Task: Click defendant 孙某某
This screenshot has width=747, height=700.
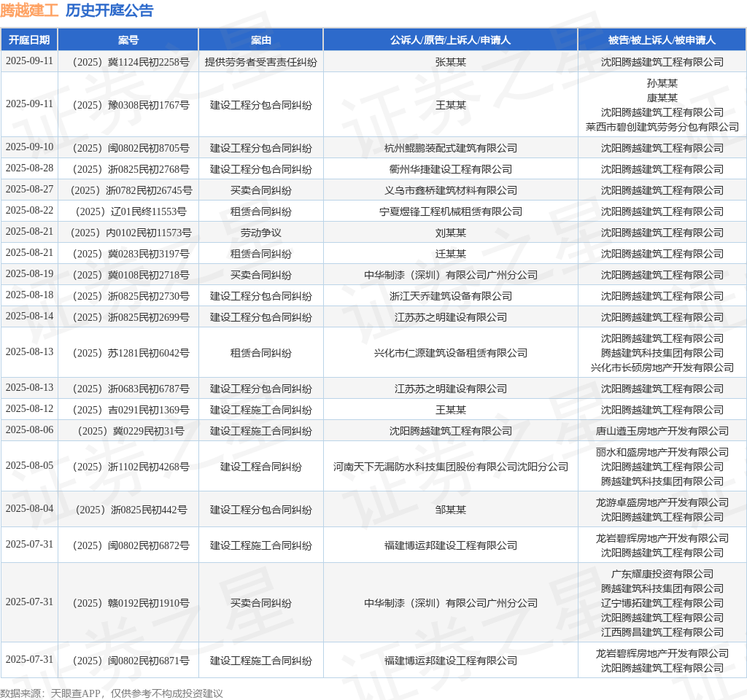Action: (x=662, y=83)
